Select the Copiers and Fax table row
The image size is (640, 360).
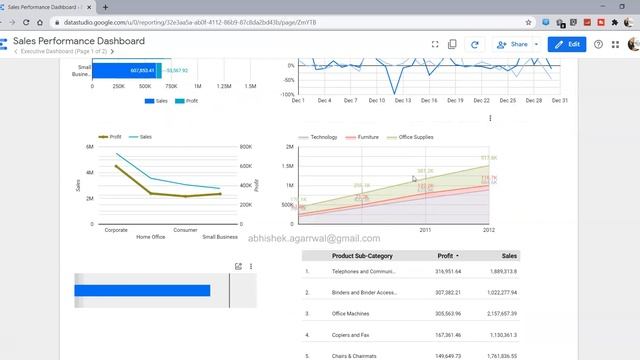click(x=411, y=335)
